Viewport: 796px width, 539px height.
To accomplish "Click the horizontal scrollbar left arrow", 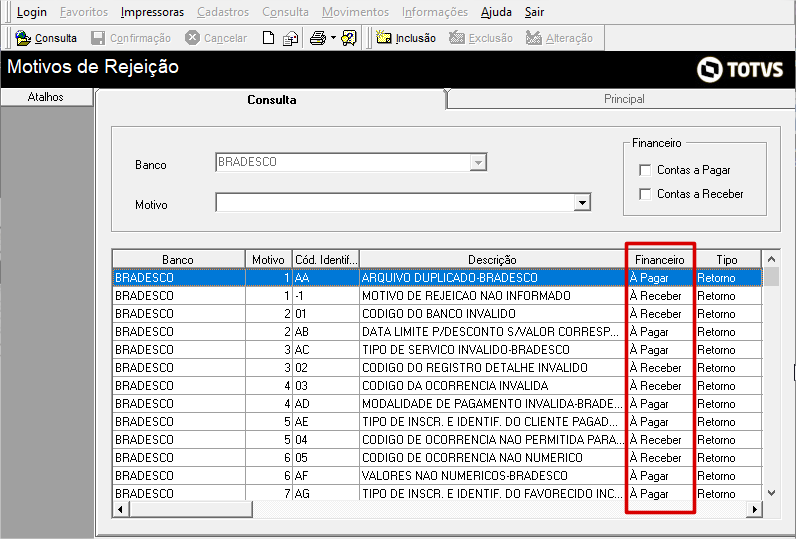I will 120,509.
